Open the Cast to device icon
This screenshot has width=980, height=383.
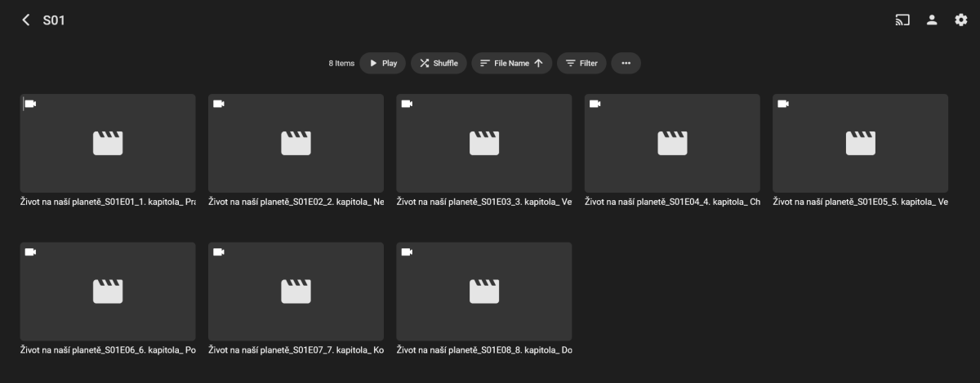[902, 20]
